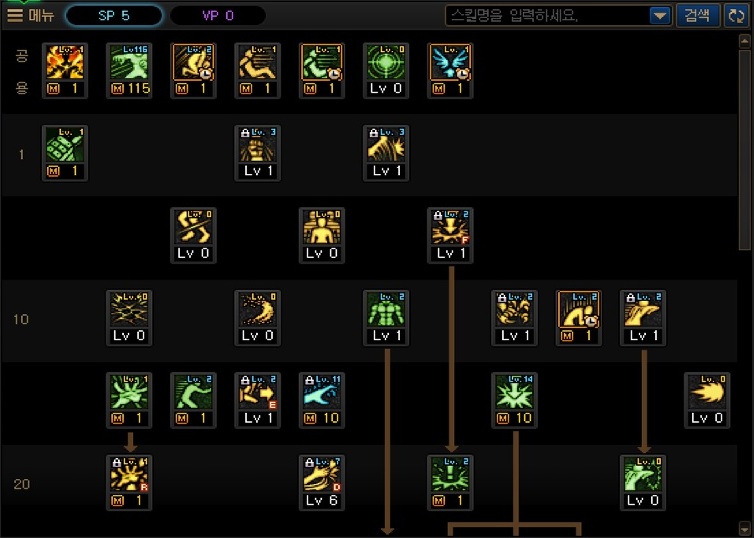Expand the skill name search dropdown arrow
Image resolution: width=754 pixels, height=538 pixels.
pyautogui.click(x=660, y=16)
